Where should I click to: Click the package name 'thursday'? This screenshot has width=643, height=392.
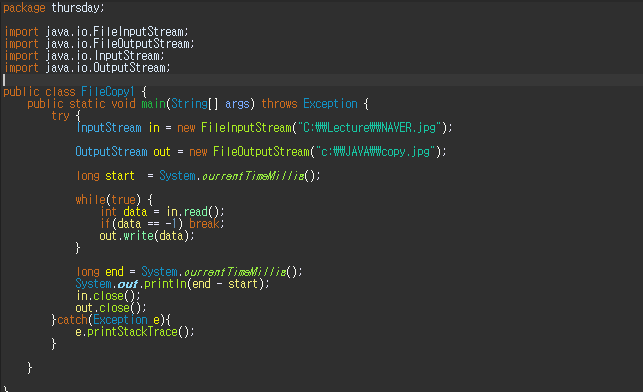76,8
